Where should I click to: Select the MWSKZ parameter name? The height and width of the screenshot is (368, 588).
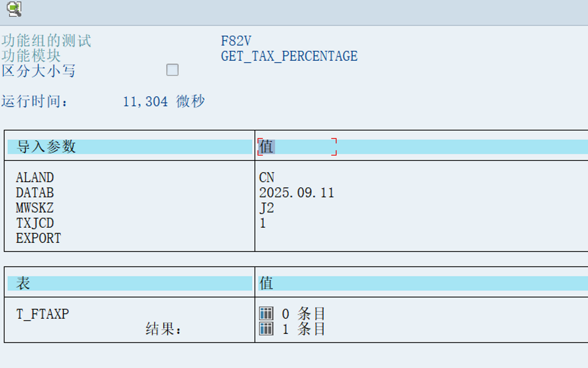35,208
